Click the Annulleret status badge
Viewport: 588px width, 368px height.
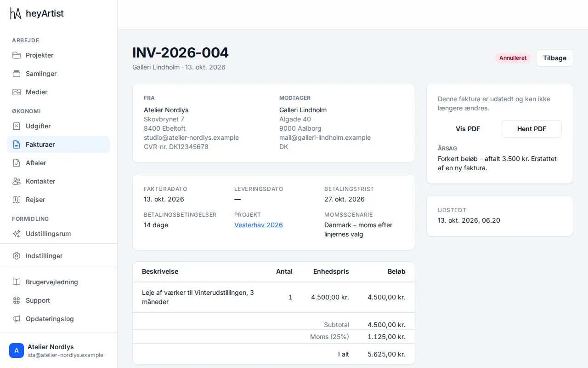[x=513, y=58]
